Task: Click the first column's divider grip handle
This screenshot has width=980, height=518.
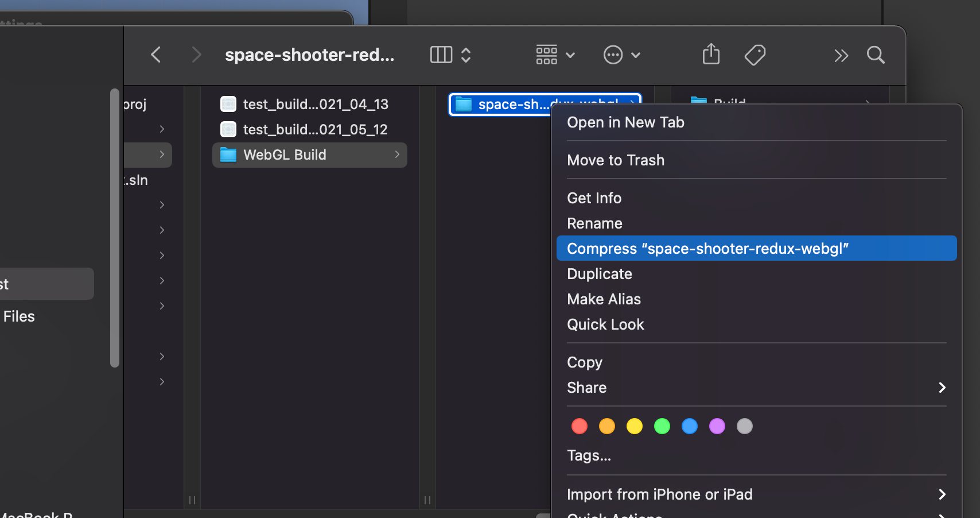Action: [x=192, y=500]
